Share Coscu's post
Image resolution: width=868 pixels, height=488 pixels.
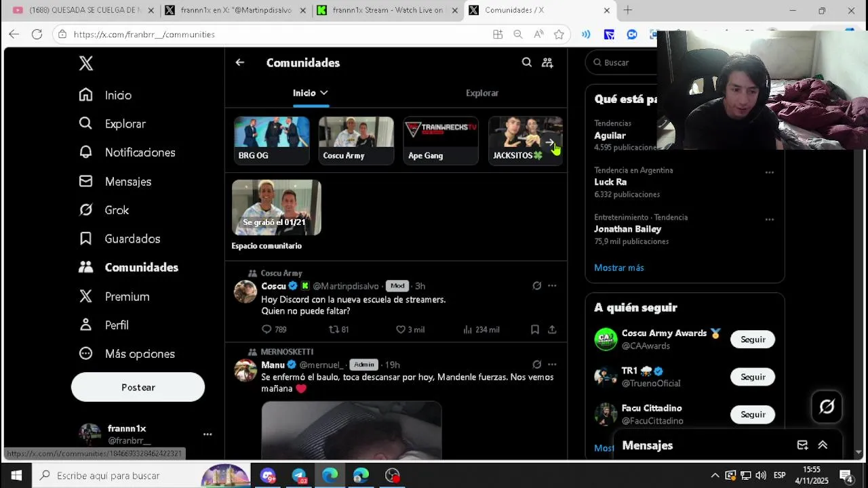point(552,329)
